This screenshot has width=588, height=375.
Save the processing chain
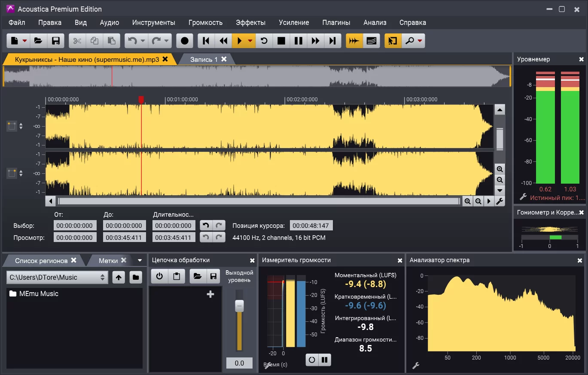coord(213,276)
